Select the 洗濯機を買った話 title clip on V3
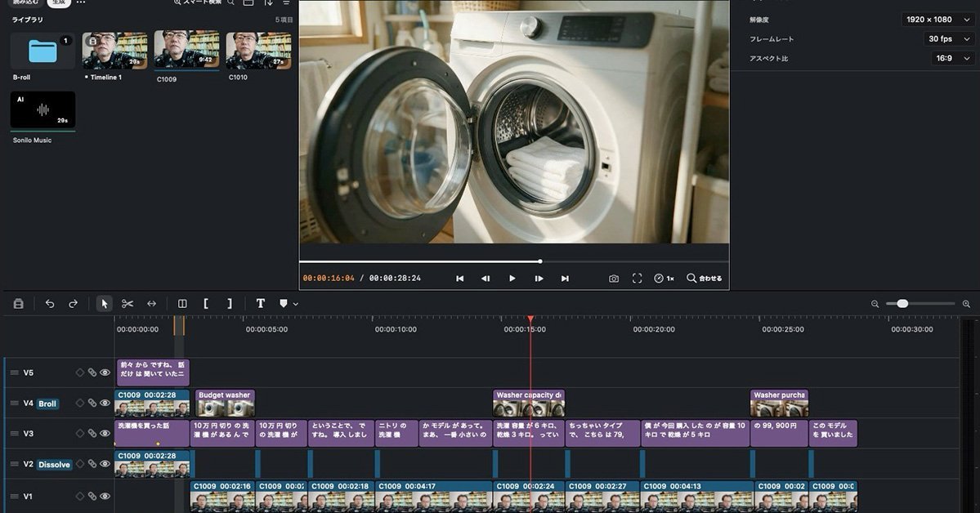Image resolution: width=980 pixels, height=513 pixels. click(x=152, y=433)
